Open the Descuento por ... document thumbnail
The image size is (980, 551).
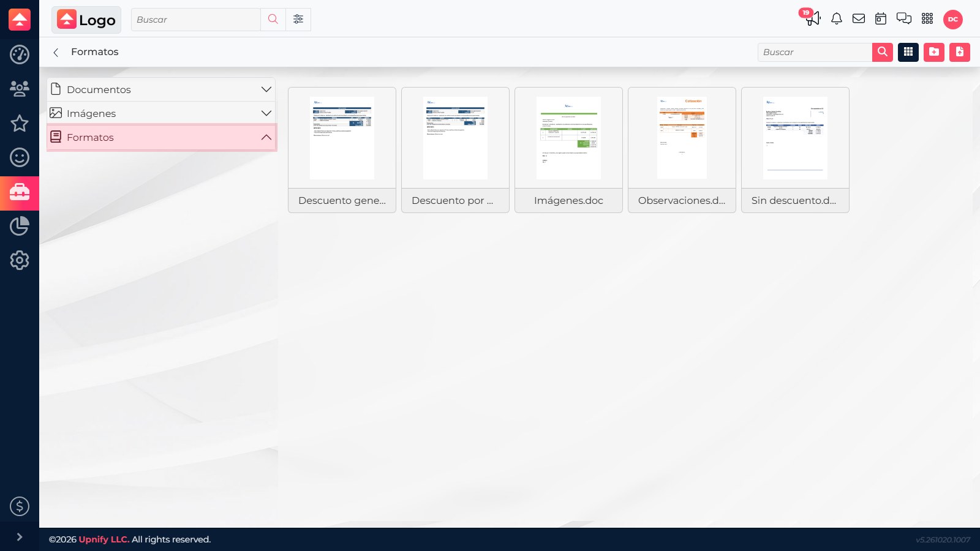click(455, 138)
